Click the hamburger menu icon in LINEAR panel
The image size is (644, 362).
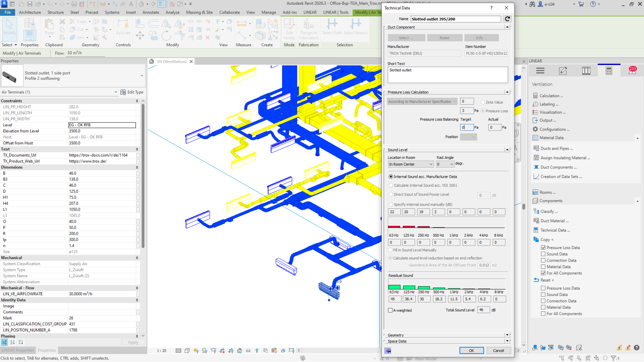pos(540,71)
